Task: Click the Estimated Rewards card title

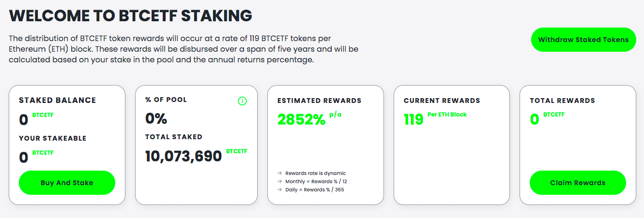Action: (x=320, y=101)
